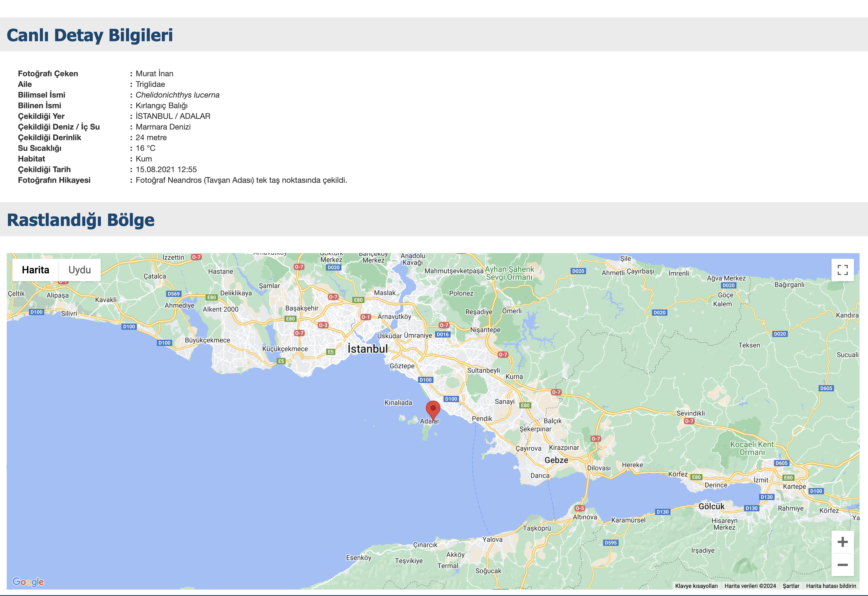The width and height of the screenshot is (868, 596).
Task: Zoom out of the map
Action: [842, 565]
